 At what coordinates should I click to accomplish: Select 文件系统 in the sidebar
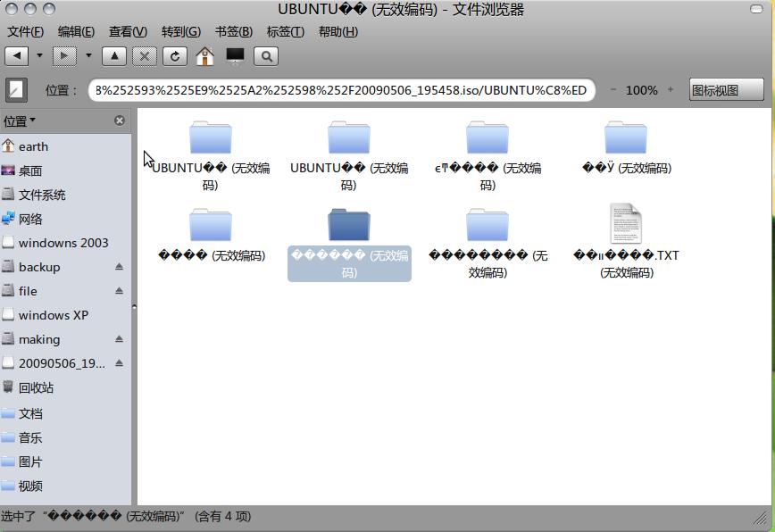[x=66, y=195]
